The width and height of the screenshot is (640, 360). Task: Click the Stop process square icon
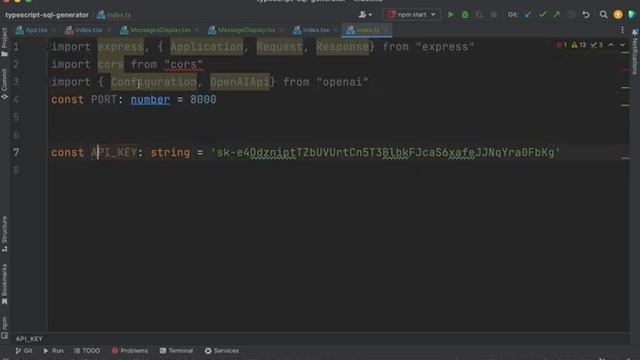[x=493, y=15]
